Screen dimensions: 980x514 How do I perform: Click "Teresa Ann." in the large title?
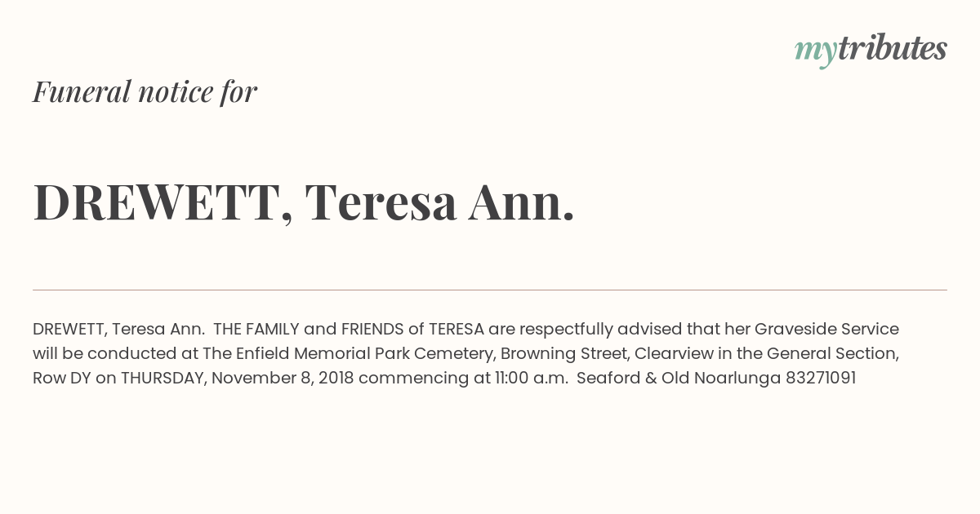coord(440,202)
